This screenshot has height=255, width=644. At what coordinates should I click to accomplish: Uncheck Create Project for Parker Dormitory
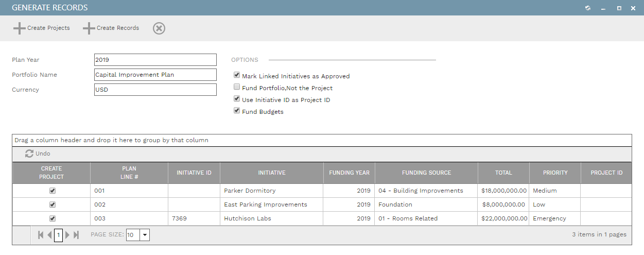[x=52, y=191]
